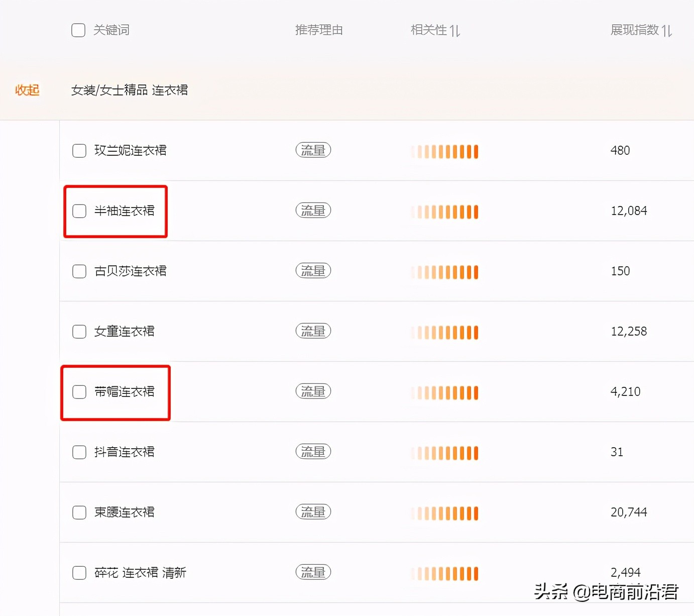The image size is (694, 616).
Task: Check the 半袖连衣裙 keyword checkbox
Action: click(x=79, y=211)
